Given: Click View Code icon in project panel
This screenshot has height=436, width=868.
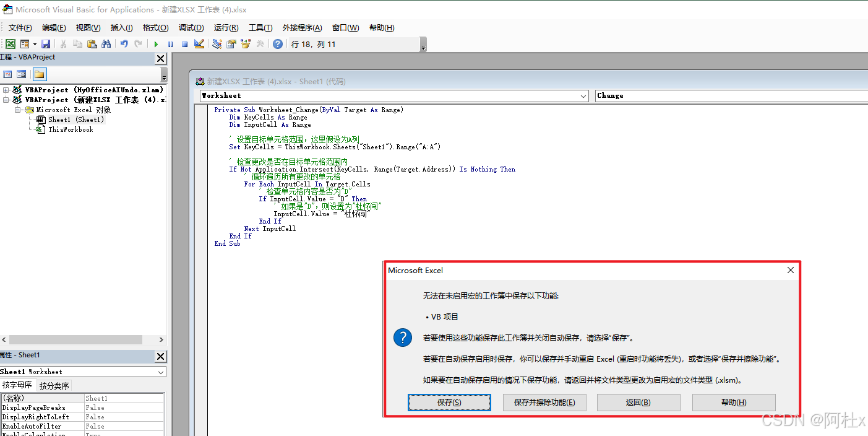Looking at the screenshot, I should coord(8,74).
